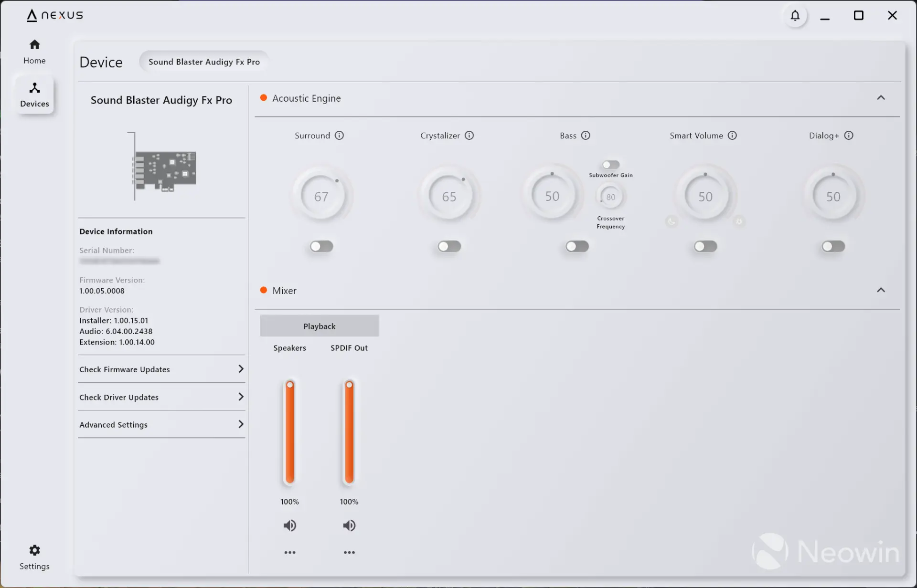Mute the SPDIF Out channel
917x588 pixels.
[x=349, y=525]
